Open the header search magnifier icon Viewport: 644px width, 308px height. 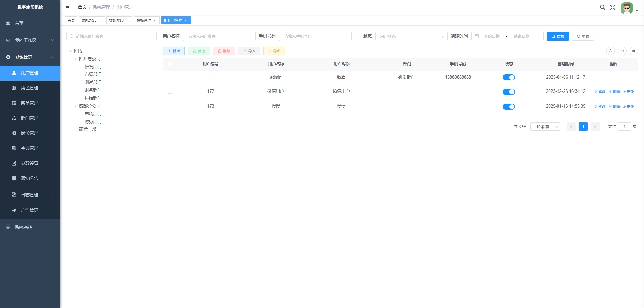(603, 7)
